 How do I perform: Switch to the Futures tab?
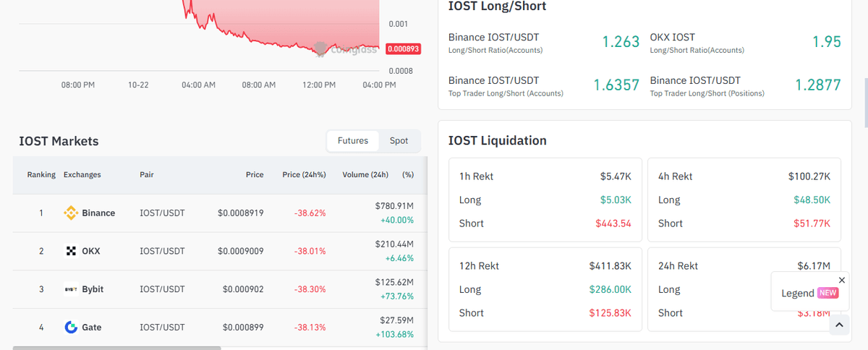353,141
